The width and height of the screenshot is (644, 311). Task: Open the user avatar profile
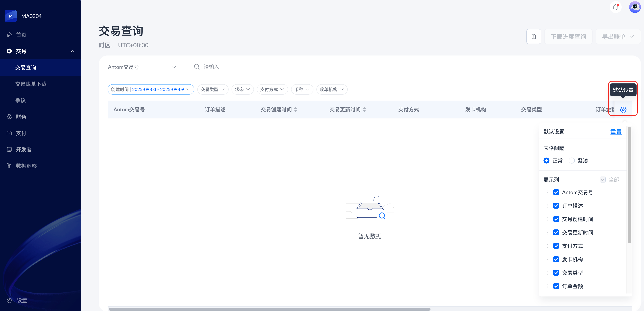tap(635, 7)
